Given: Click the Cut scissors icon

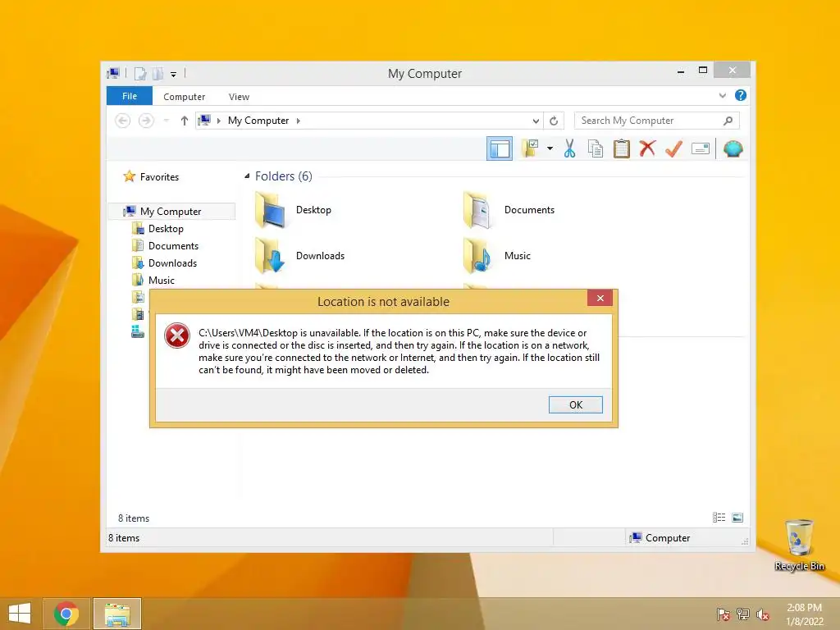Looking at the screenshot, I should coord(569,148).
